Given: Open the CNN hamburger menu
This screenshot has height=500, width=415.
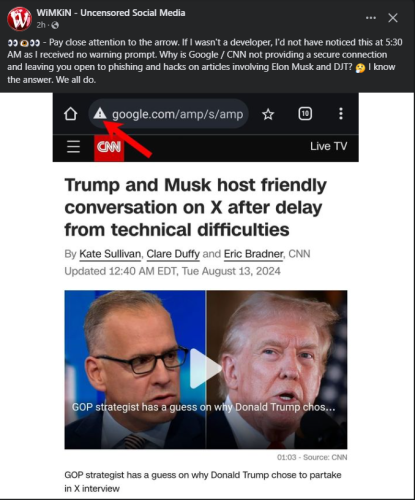Looking at the screenshot, I should (x=73, y=146).
